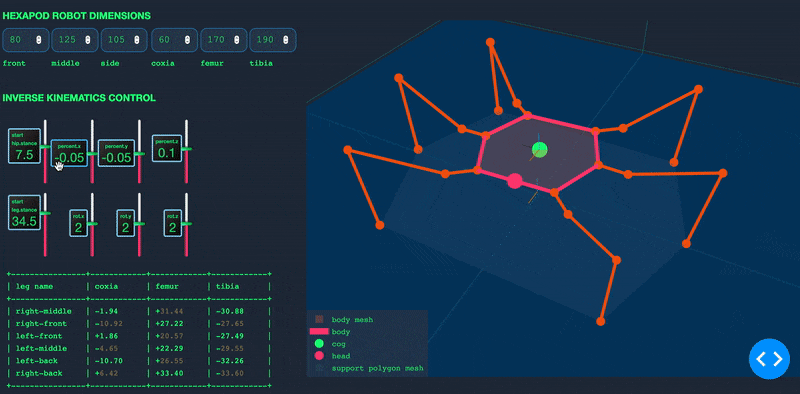Click the tibia dimension stepper
Image resolution: width=800 pixels, height=394 pixels.
coord(286,40)
